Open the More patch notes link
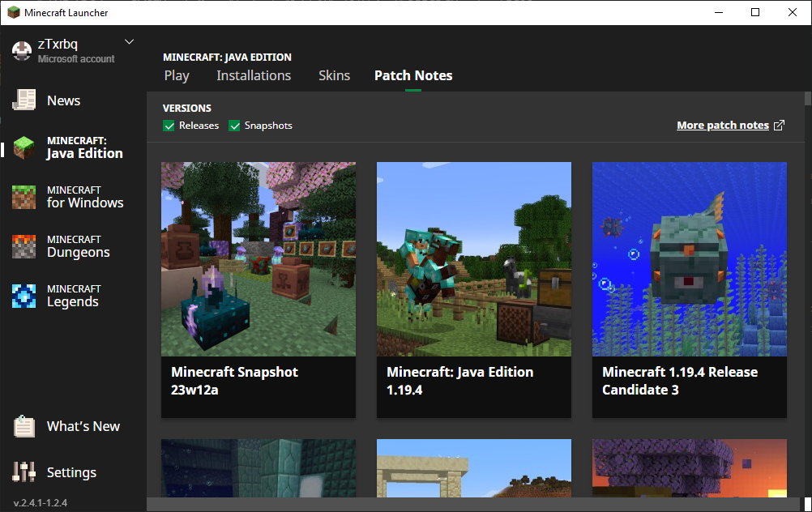 tap(723, 126)
